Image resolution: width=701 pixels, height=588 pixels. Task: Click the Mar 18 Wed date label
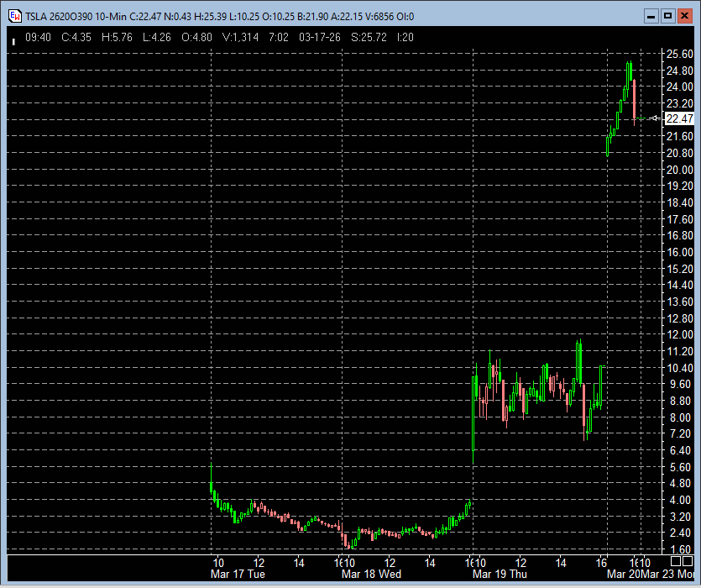point(372,574)
